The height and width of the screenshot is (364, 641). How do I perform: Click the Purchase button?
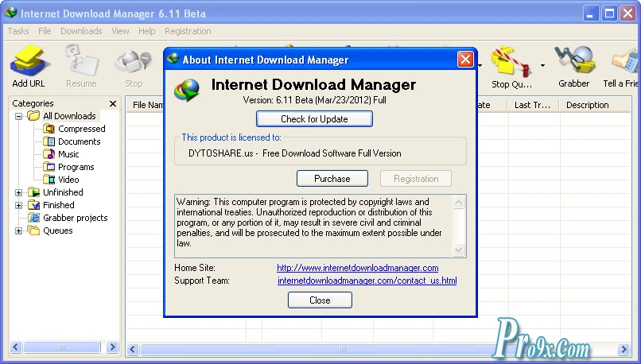coord(332,179)
